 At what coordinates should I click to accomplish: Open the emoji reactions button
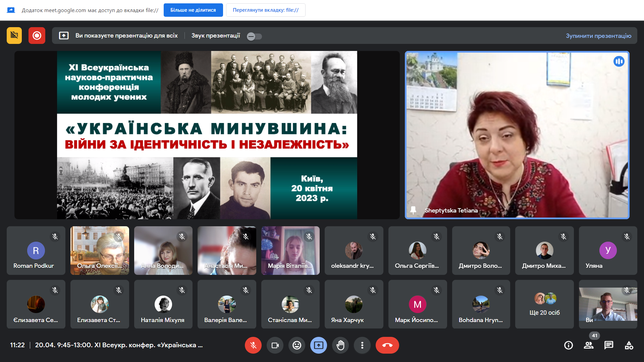[297, 345]
